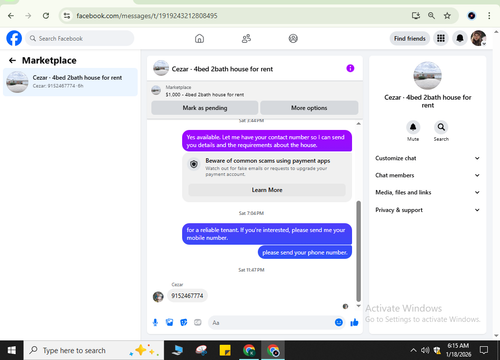Expand Chat members

pyautogui.click(x=428, y=175)
